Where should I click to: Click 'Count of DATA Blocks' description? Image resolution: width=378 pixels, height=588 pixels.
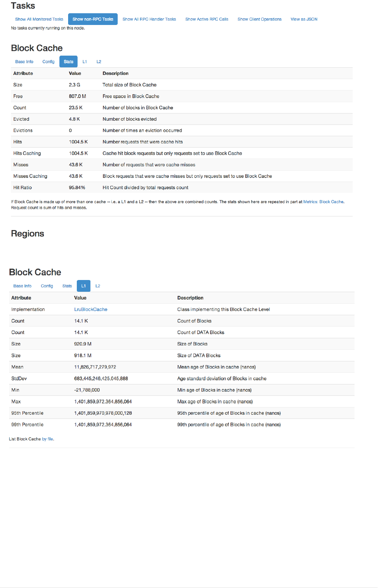point(201,333)
